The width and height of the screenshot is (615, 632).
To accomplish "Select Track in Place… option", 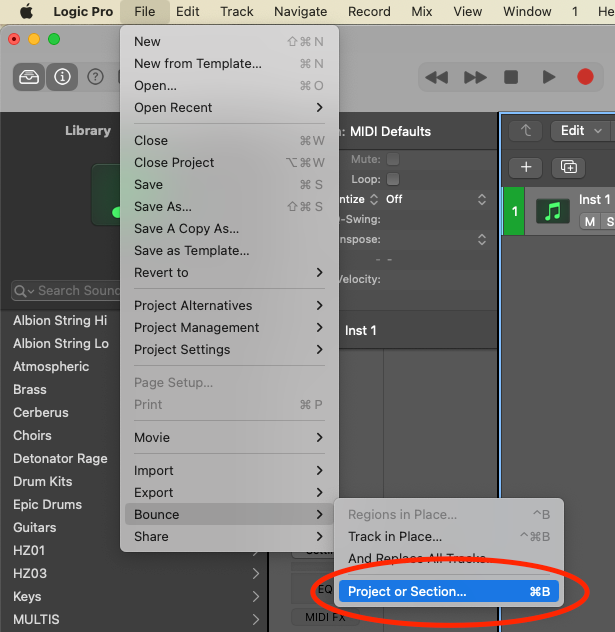I will (x=449, y=536).
